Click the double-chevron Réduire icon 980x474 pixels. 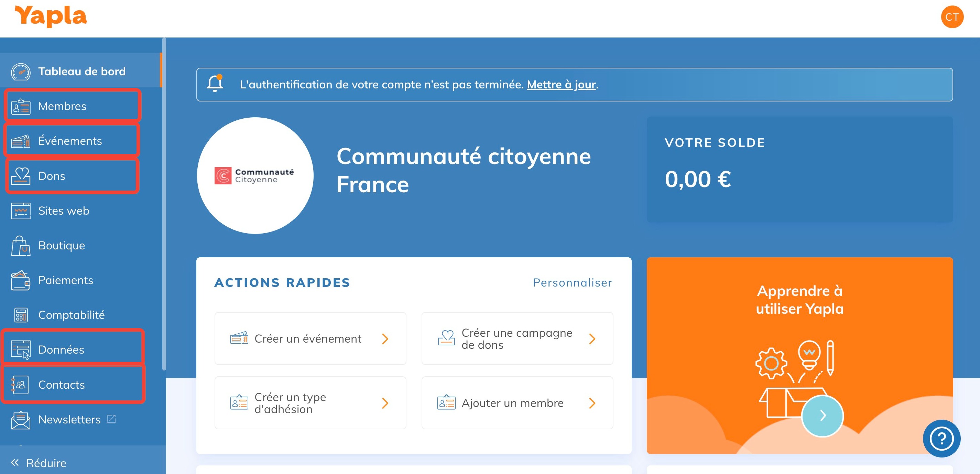15,463
